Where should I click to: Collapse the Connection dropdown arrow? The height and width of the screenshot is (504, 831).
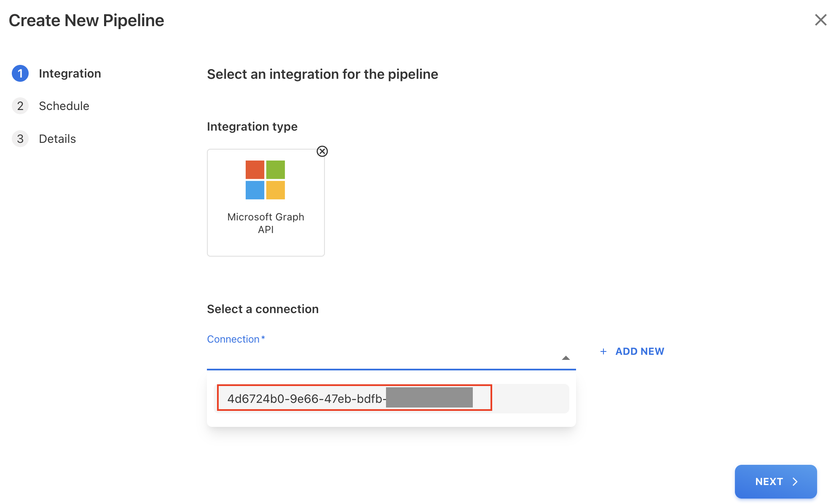[566, 358]
